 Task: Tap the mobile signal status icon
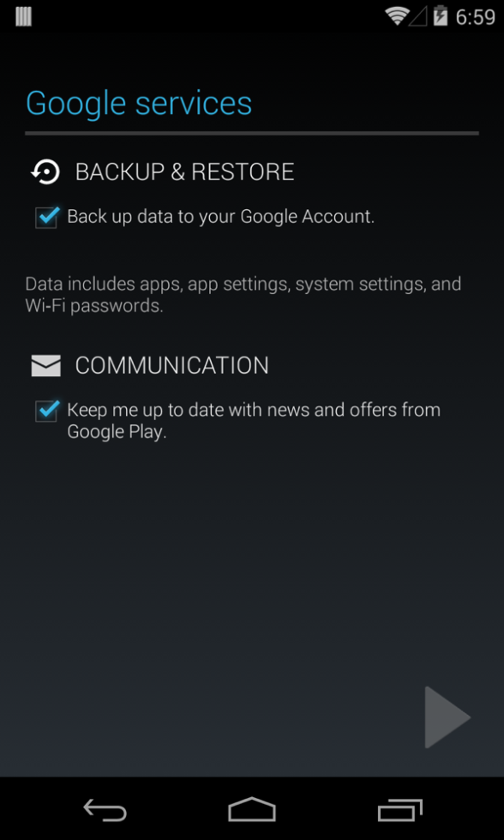tap(417, 16)
